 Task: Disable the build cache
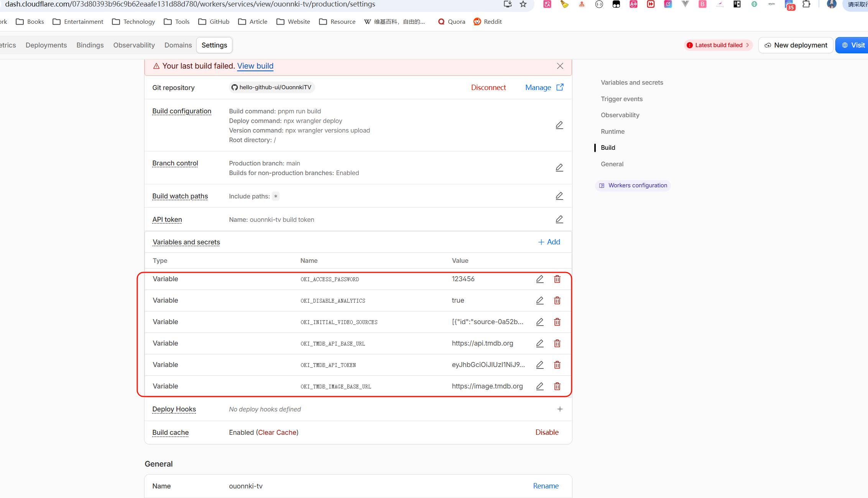coord(547,432)
